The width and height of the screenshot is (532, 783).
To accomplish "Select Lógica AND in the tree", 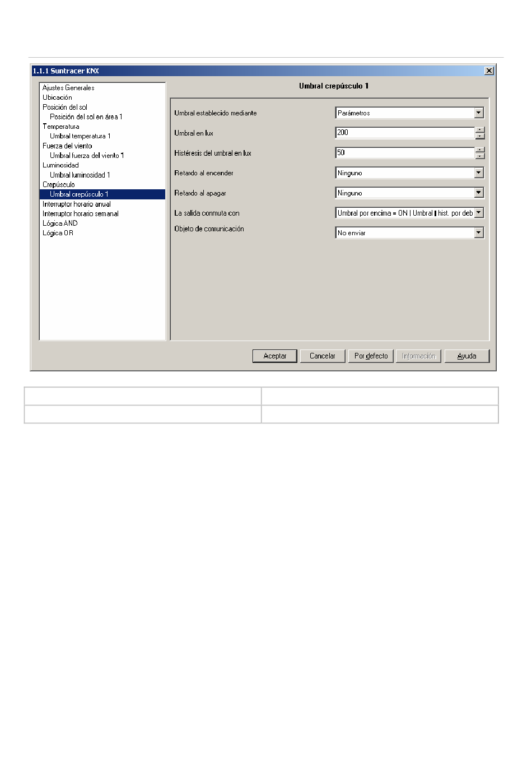I will (x=60, y=223).
